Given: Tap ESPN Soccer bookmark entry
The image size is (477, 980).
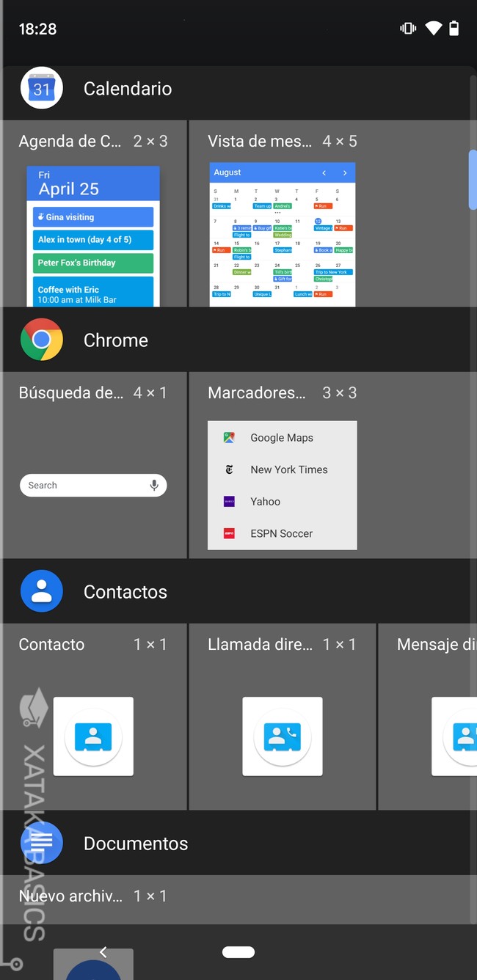Looking at the screenshot, I should point(282,533).
